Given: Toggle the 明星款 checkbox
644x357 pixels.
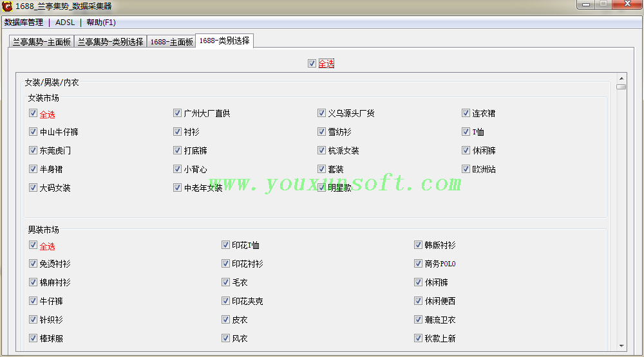Looking at the screenshot, I should point(321,188).
